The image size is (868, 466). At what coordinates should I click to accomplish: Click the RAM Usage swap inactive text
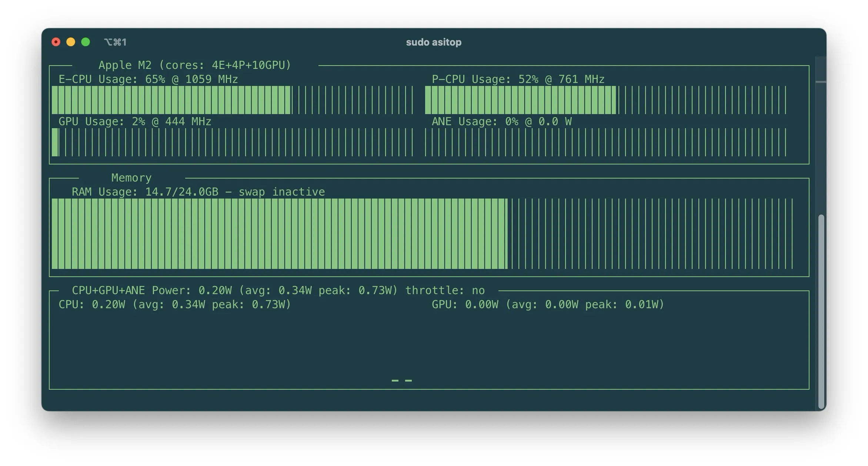click(198, 192)
